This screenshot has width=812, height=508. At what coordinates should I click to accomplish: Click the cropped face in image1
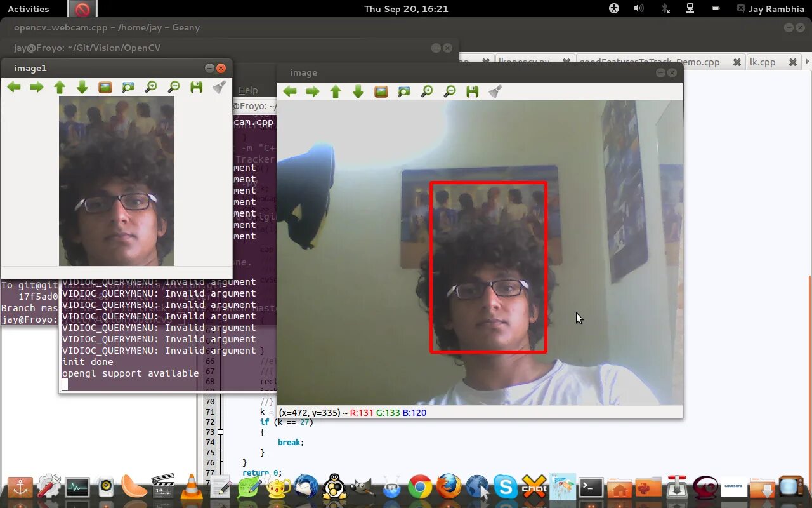pyautogui.click(x=117, y=181)
